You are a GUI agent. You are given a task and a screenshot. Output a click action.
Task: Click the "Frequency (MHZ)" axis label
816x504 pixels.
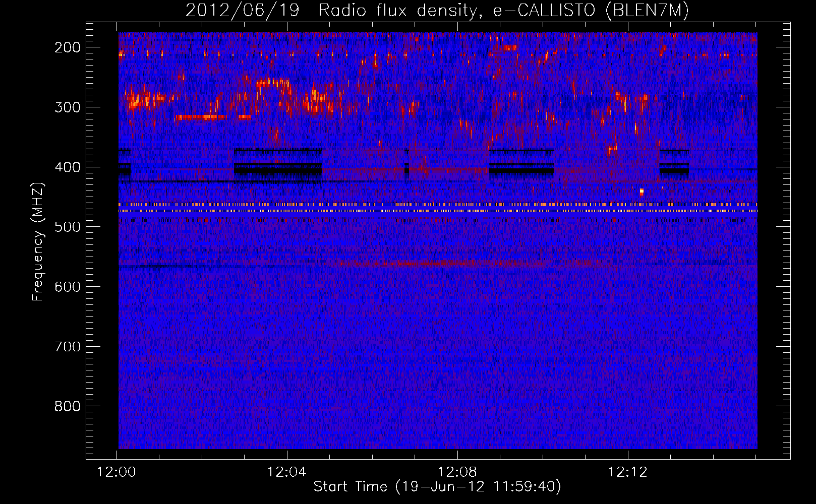38,242
